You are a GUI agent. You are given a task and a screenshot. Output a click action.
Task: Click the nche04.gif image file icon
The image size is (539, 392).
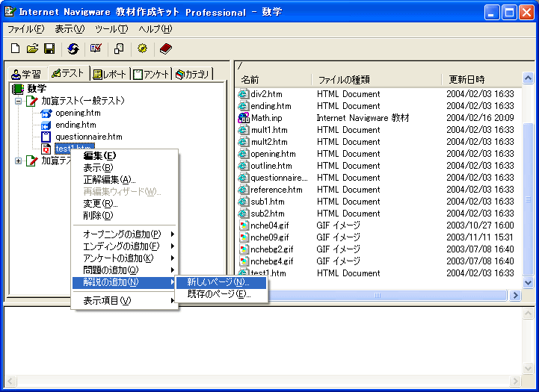click(244, 225)
